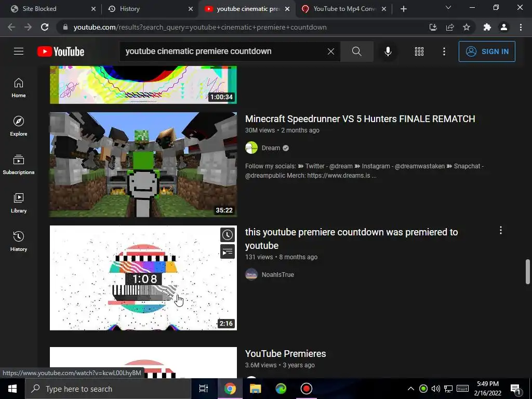Image resolution: width=532 pixels, height=399 pixels.
Task: Open the YouTube apps grid
Action: tap(419, 51)
